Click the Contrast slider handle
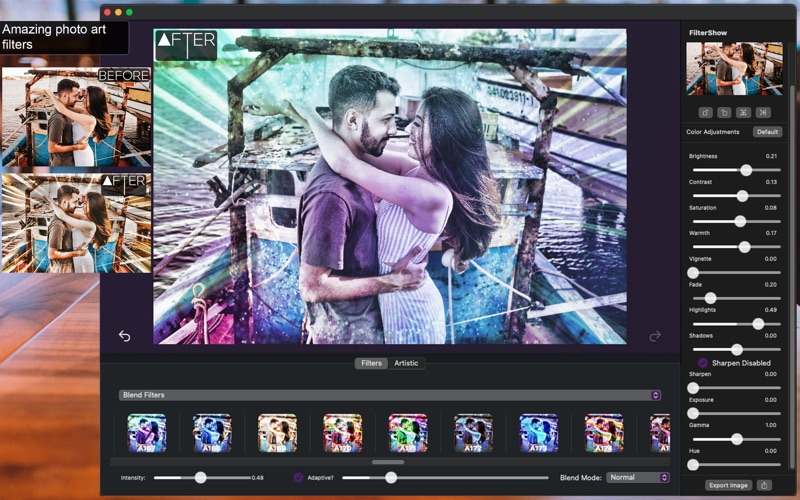The image size is (800, 500). 742,196
